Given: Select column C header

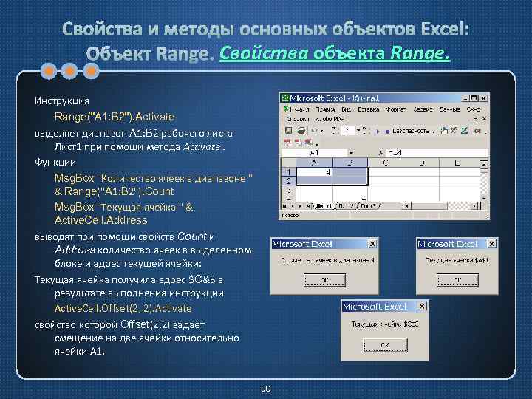Looking at the screenshot, I should [386, 163].
